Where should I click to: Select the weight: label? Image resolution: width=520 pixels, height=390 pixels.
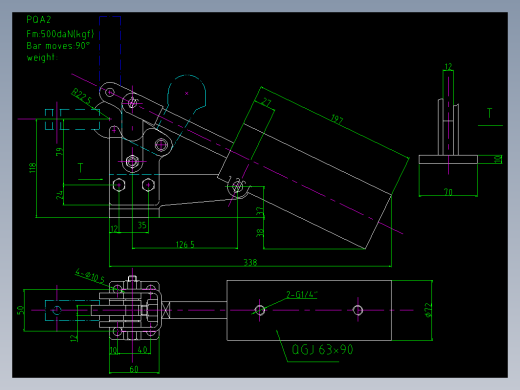[42, 57]
